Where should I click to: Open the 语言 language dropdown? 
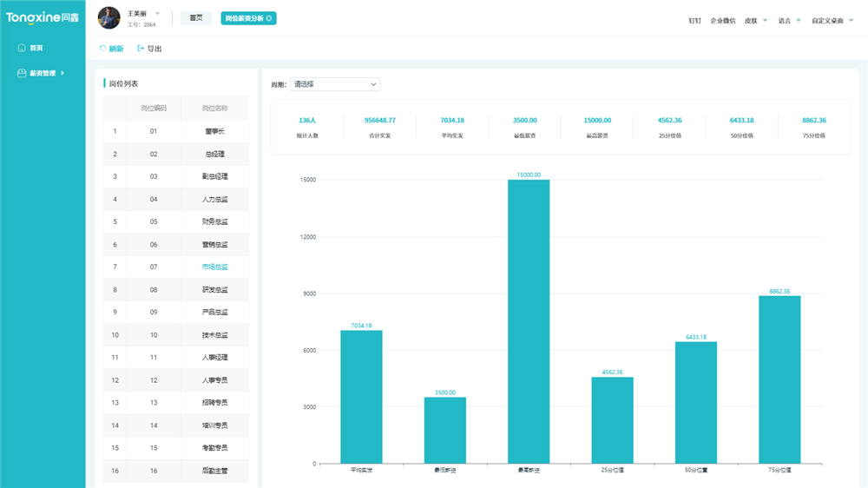[x=789, y=20]
